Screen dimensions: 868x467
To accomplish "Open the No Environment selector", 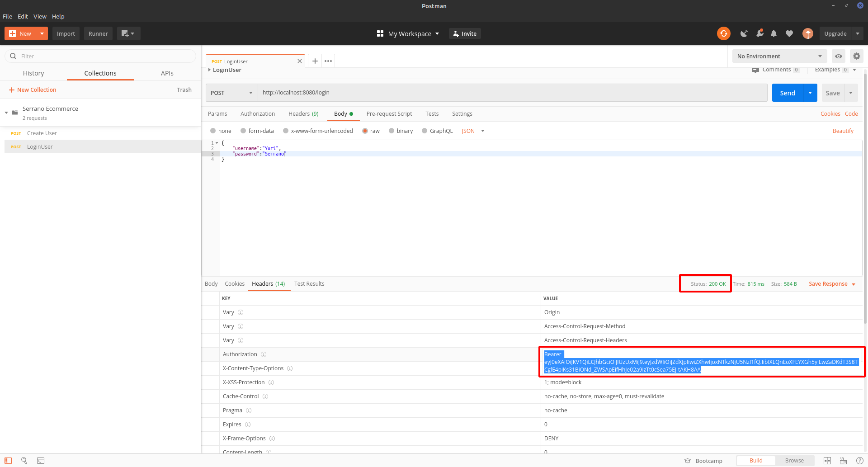I will (x=779, y=56).
